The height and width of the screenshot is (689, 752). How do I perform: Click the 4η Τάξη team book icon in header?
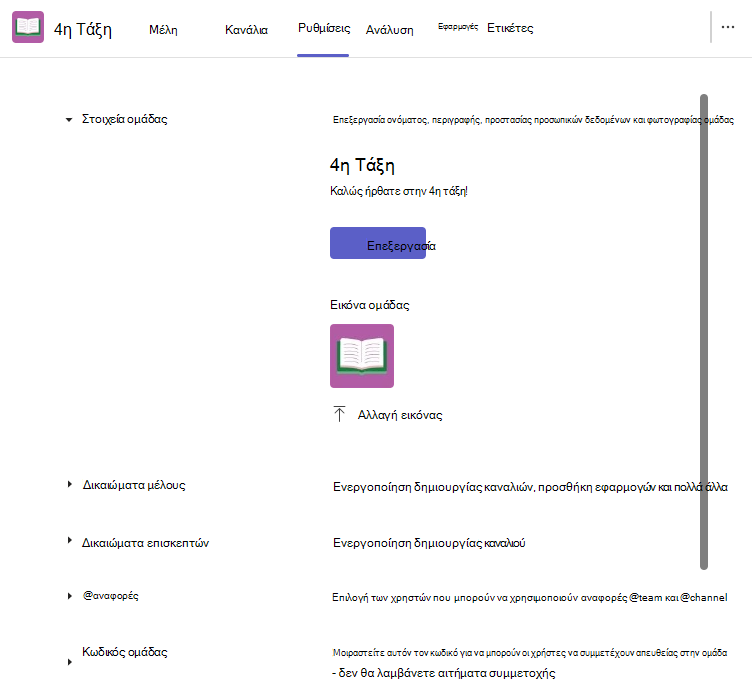click(28, 27)
